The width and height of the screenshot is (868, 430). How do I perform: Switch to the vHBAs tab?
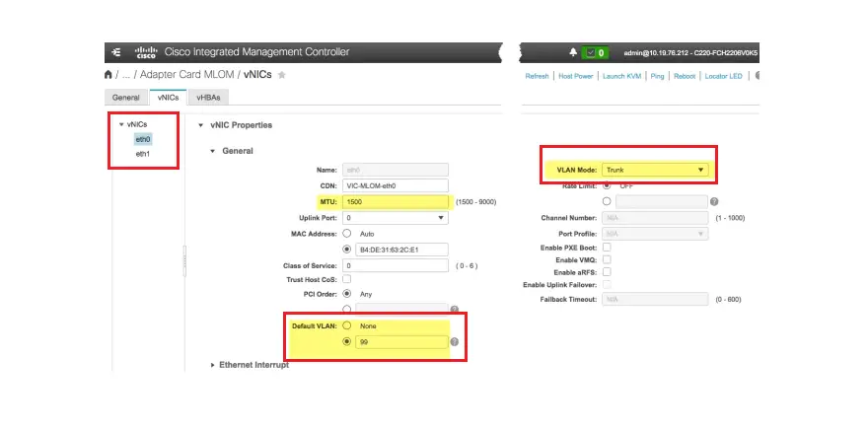(x=208, y=98)
